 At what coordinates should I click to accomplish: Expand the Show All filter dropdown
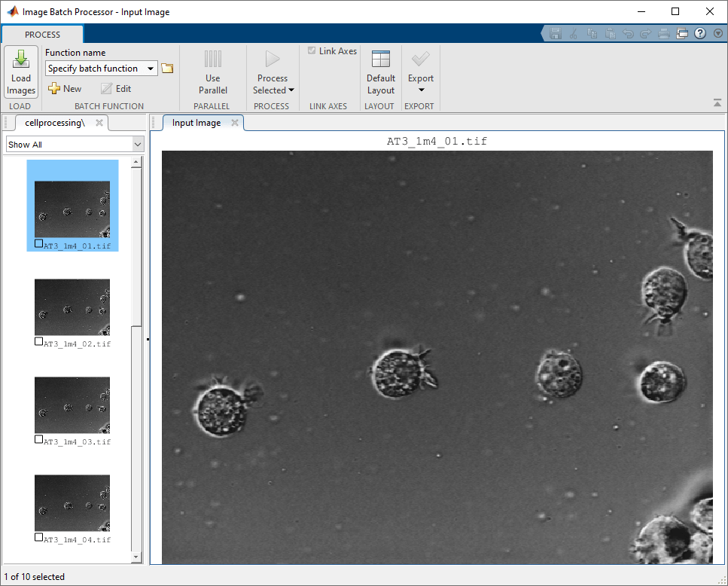pos(138,145)
